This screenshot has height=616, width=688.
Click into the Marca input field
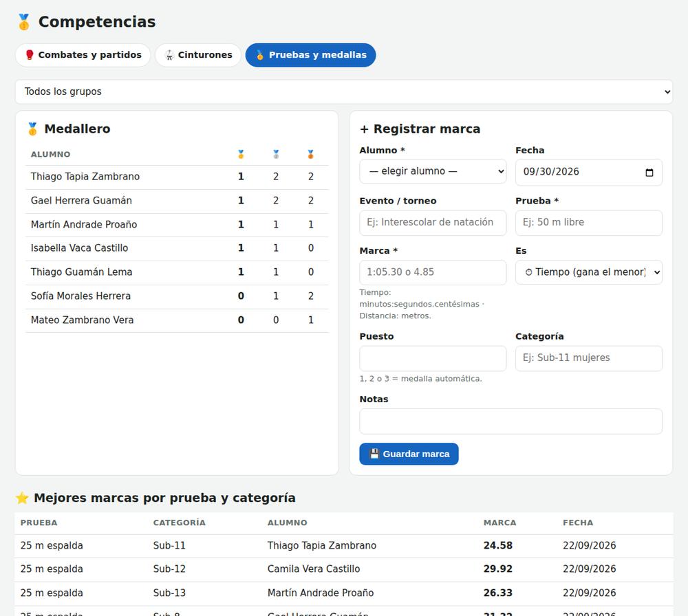click(433, 272)
